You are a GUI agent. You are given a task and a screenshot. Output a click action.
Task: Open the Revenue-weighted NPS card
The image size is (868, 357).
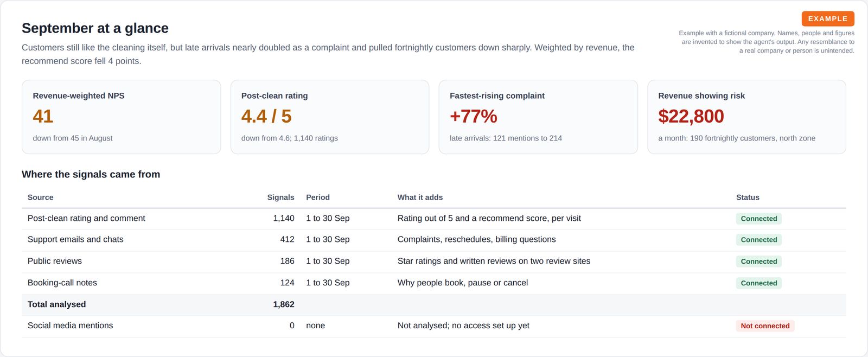tap(121, 117)
